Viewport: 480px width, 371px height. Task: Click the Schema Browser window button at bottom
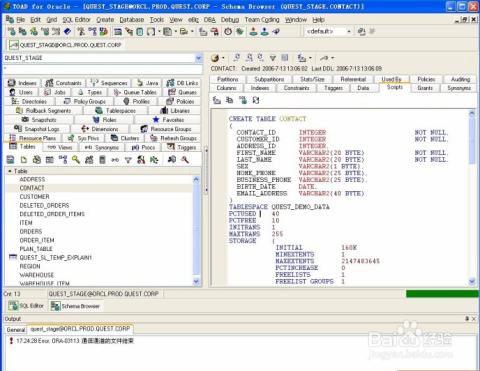pos(75,306)
